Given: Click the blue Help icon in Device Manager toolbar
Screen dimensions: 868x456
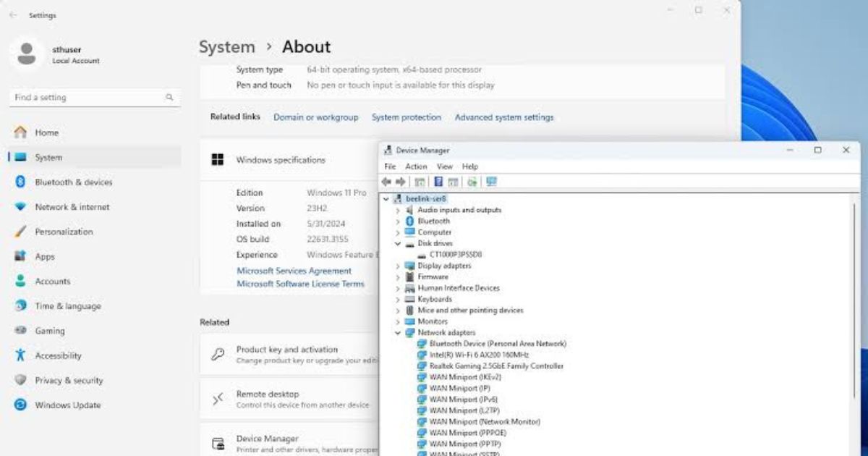Looking at the screenshot, I should pos(438,182).
